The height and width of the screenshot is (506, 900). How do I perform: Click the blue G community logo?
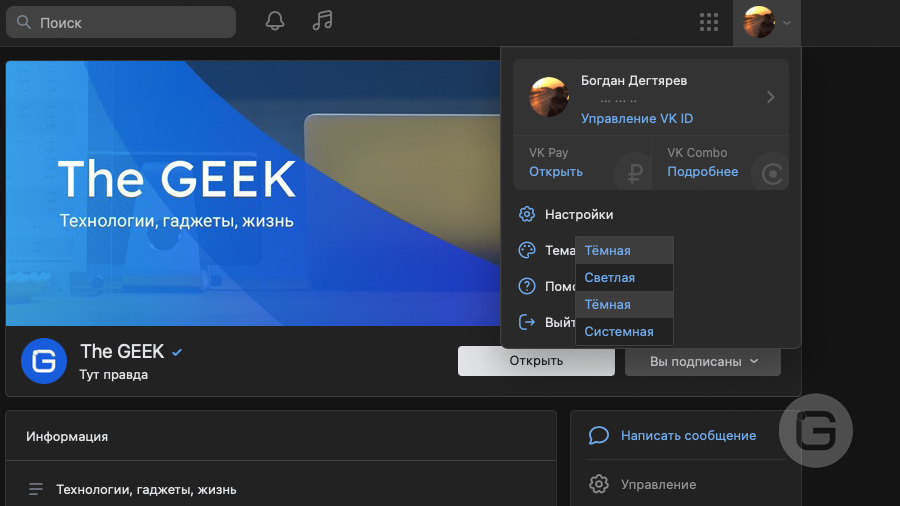coord(44,361)
